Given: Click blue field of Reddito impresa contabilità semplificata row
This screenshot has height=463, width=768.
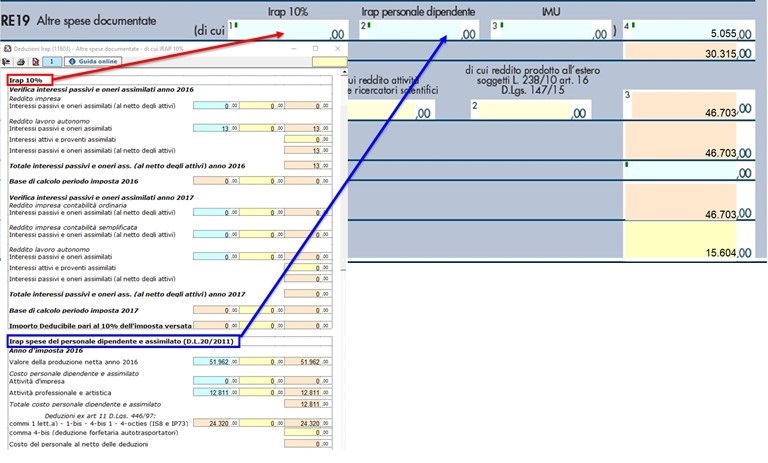Looking at the screenshot, I should tap(216, 235).
